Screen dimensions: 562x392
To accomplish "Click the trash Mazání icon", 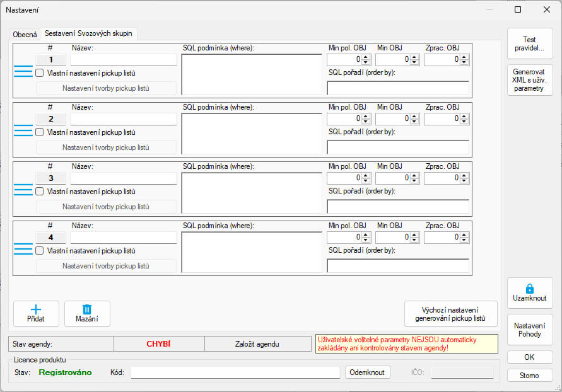I will pos(87,309).
